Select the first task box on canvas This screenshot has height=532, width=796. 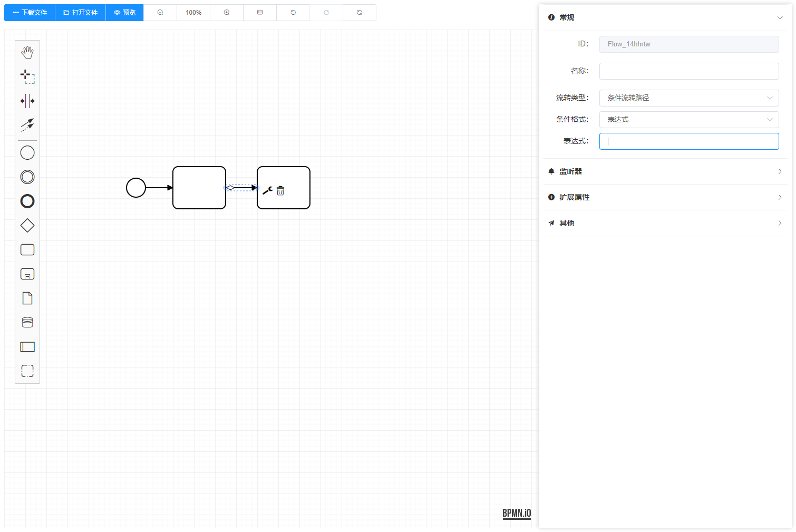coord(199,188)
